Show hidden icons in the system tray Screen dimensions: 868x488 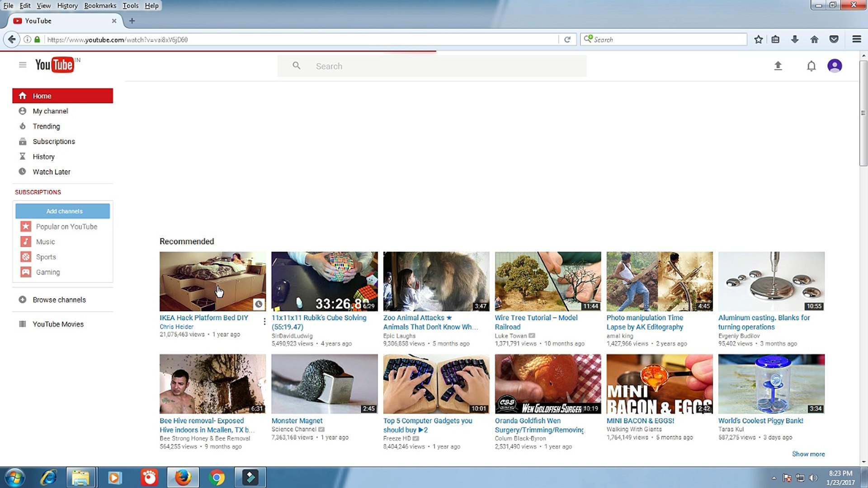[774, 478]
